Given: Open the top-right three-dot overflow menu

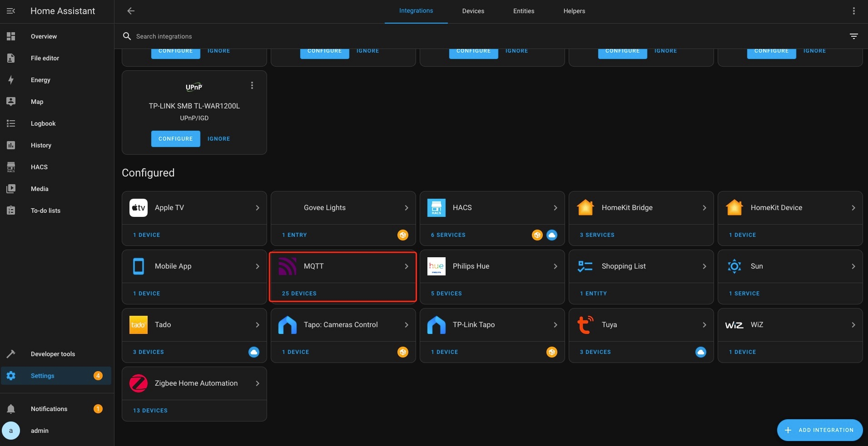Looking at the screenshot, I should click(853, 11).
